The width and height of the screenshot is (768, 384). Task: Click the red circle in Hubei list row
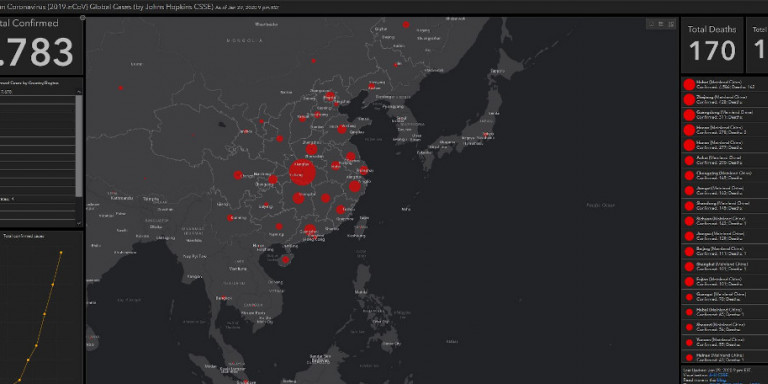pyautogui.click(x=689, y=84)
